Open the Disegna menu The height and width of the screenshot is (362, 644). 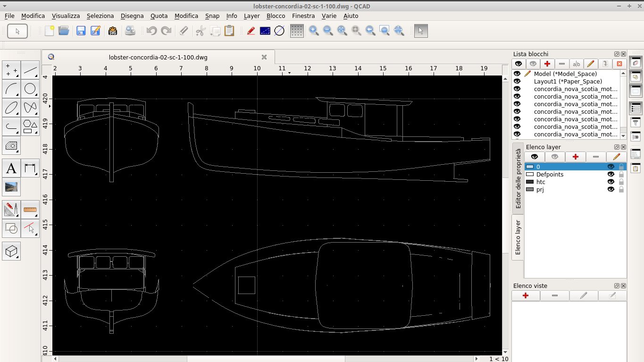click(x=132, y=16)
